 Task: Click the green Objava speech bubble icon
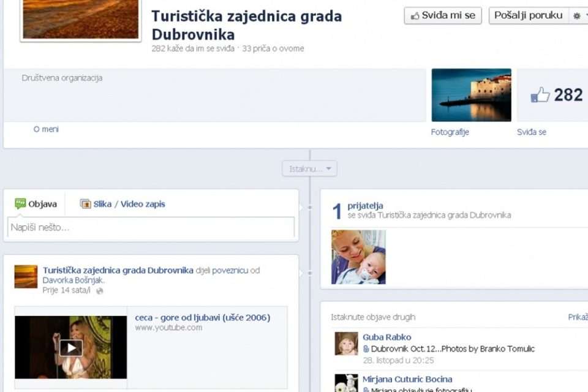[x=20, y=204]
